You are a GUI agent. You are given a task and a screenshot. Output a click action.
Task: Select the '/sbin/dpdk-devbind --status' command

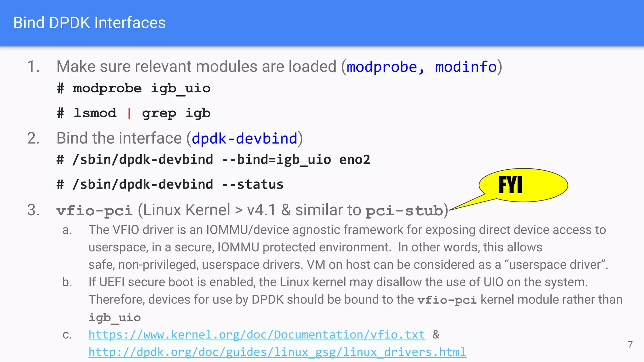coord(170,184)
